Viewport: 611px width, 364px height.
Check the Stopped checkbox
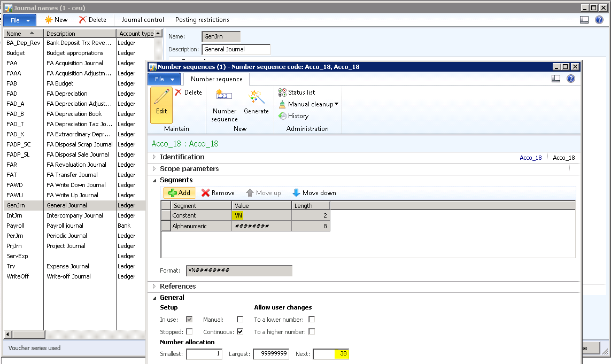click(x=189, y=332)
